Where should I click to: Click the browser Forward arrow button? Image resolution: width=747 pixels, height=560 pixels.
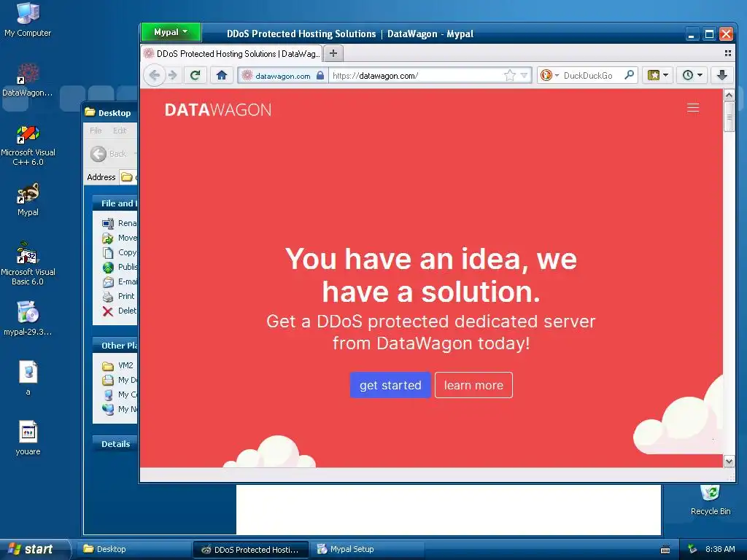point(172,75)
